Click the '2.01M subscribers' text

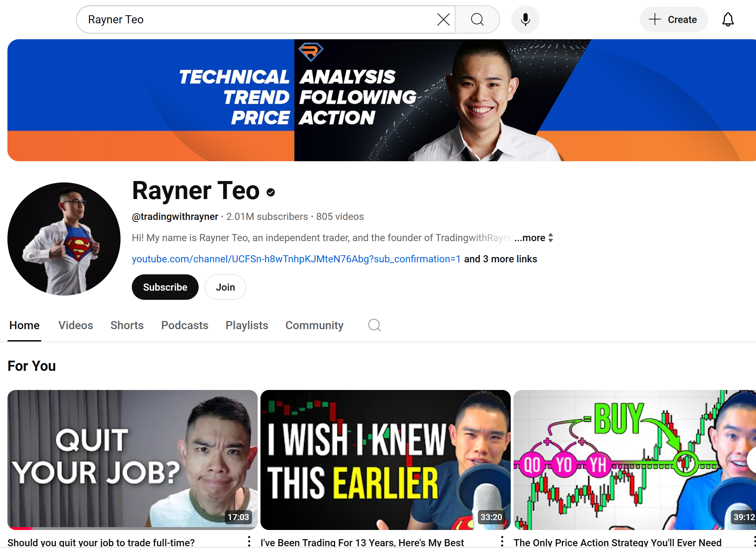(x=267, y=216)
